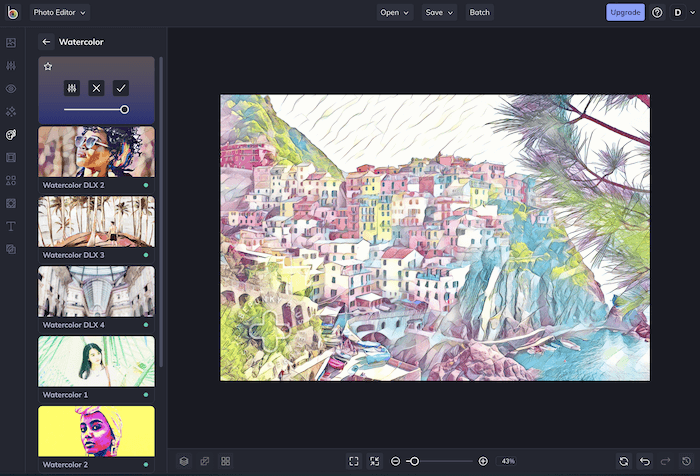This screenshot has width=700, height=476.
Task: Open the Photo Editor mode dropdown
Action: pyautogui.click(x=60, y=13)
